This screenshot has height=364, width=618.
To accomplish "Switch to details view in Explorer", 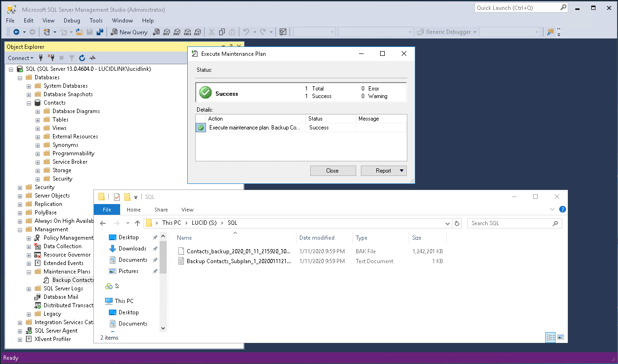I will 551,337.
